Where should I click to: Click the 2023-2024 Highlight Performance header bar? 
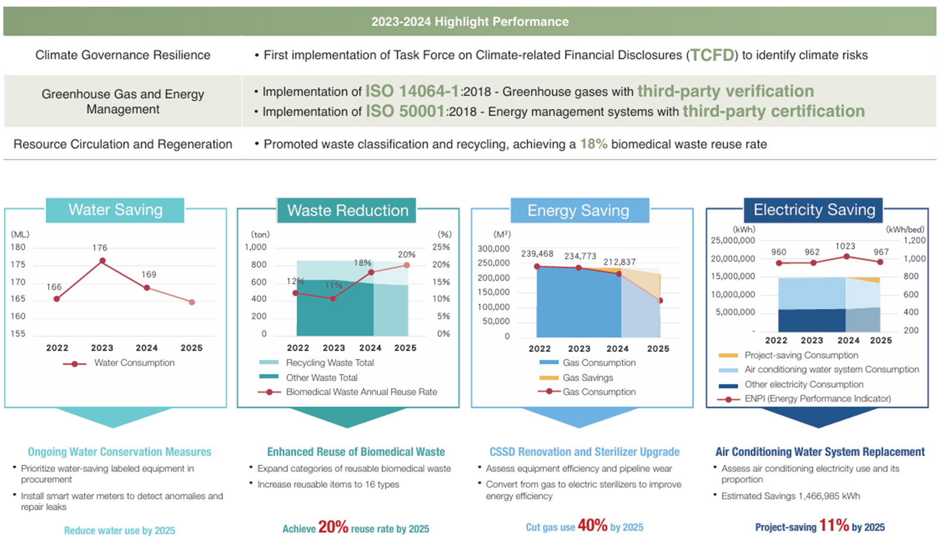click(x=469, y=22)
